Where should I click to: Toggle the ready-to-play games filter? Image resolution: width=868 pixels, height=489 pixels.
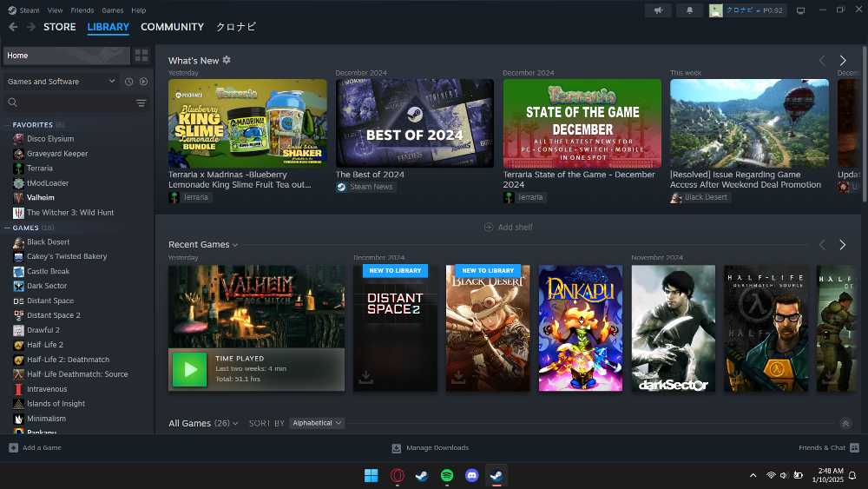coord(143,82)
